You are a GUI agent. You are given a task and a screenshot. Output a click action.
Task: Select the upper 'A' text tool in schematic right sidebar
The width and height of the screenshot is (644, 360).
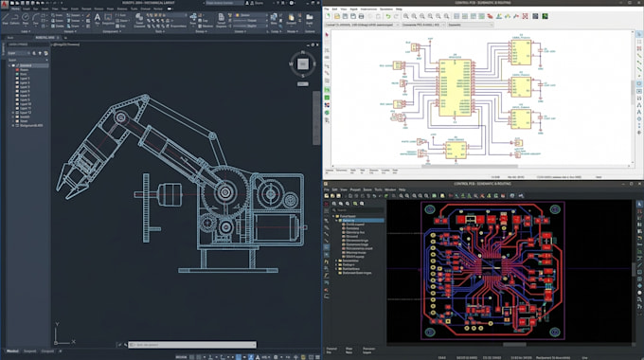coord(639,105)
